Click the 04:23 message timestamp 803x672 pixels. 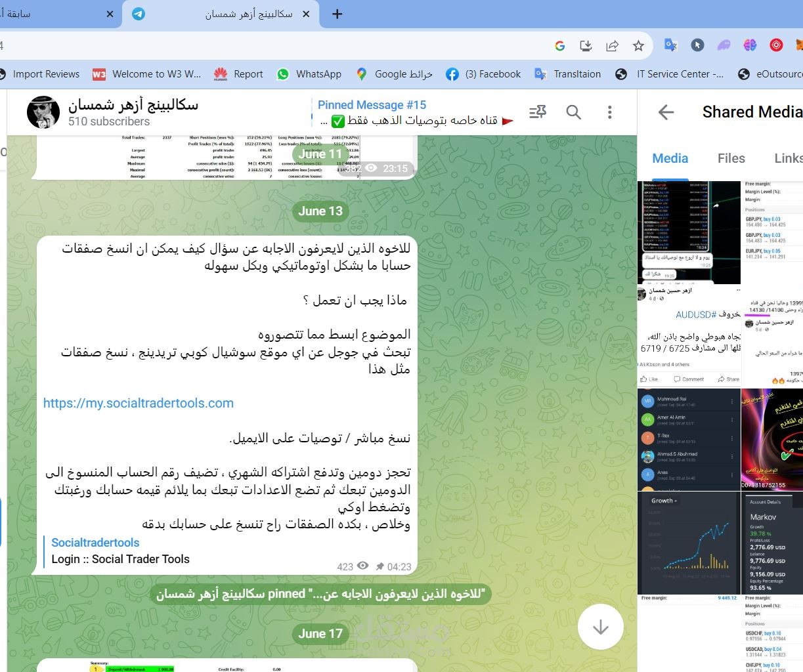click(x=399, y=566)
